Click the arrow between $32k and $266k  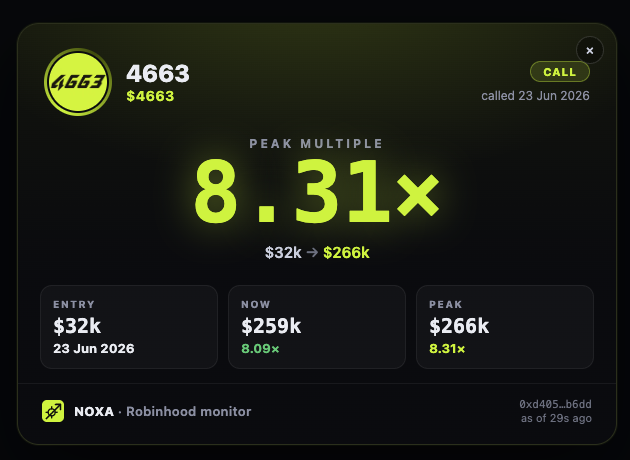pos(312,253)
